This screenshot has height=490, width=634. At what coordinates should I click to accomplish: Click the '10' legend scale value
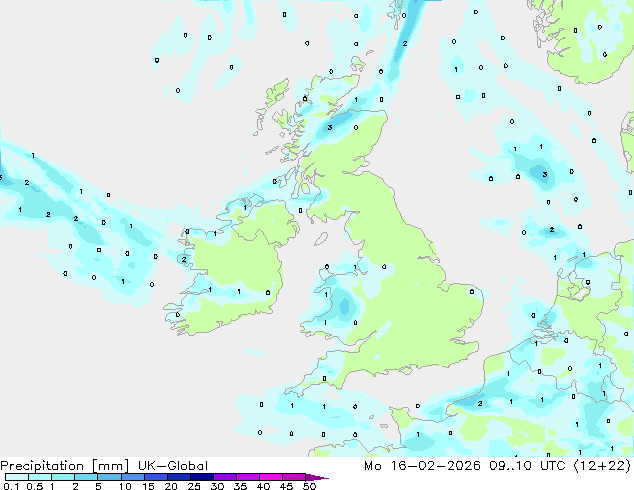click(125, 486)
